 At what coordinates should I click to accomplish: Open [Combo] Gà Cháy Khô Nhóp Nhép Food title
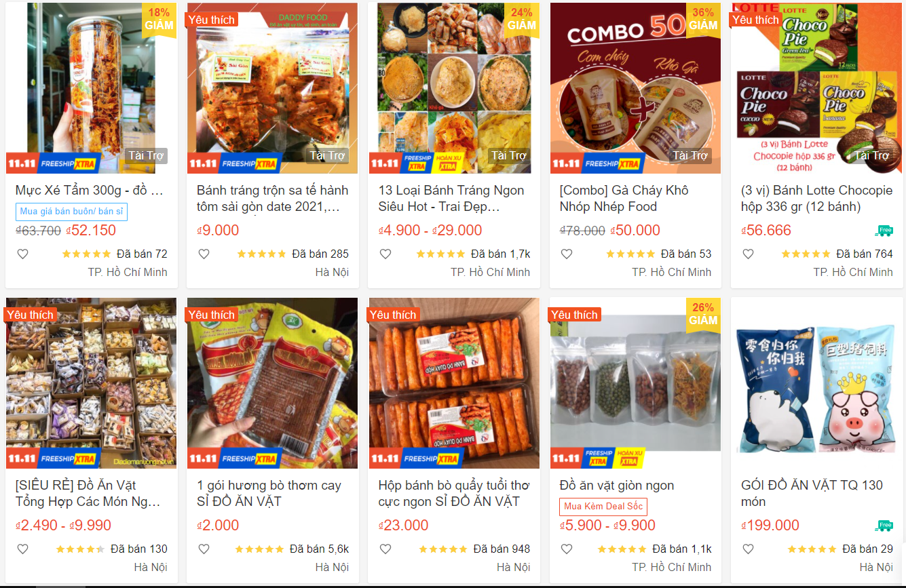(x=624, y=199)
